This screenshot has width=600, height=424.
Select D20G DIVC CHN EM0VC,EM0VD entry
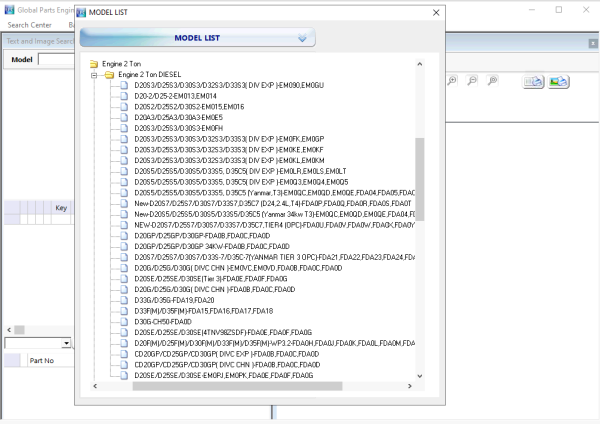pyautogui.click(x=238, y=267)
